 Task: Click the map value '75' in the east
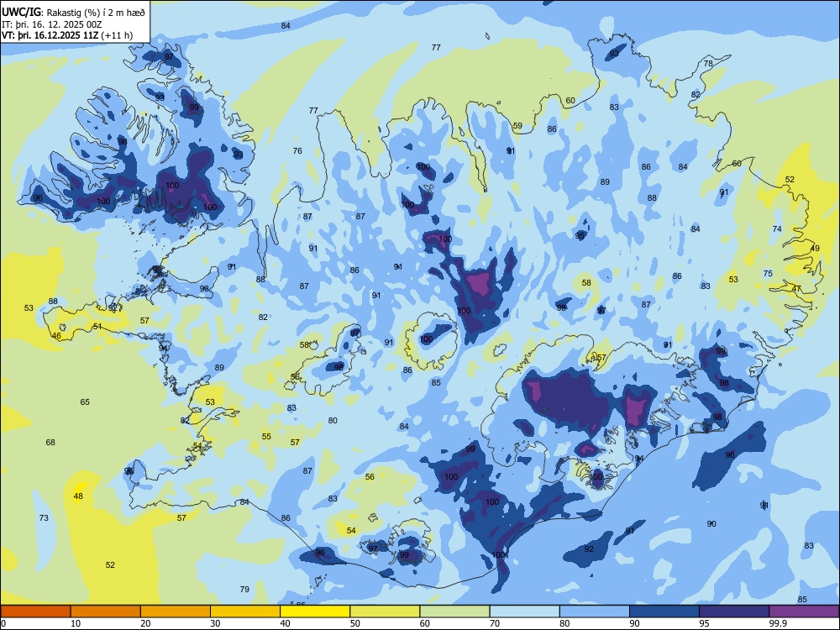point(768,273)
